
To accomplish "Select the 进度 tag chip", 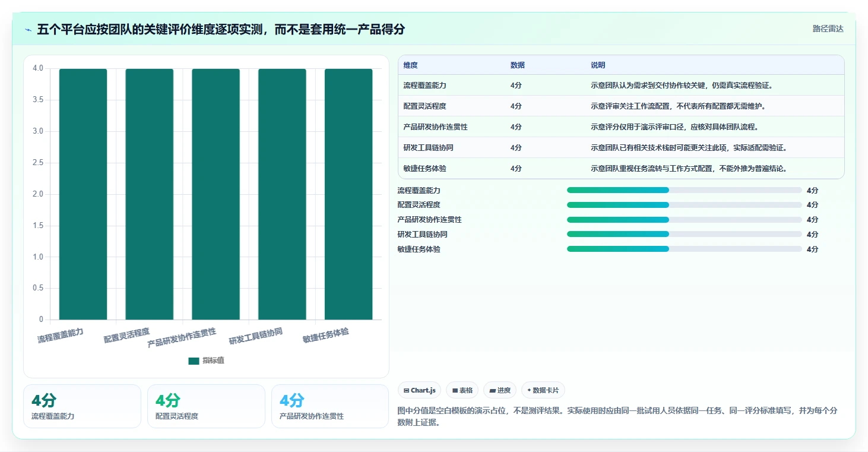I will coord(500,390).
